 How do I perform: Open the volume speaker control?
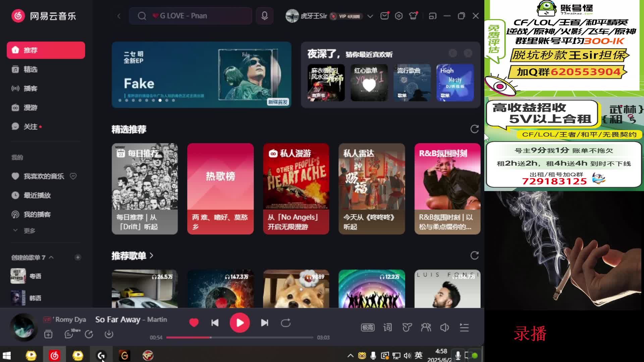pyautogui.click(x=444, y=327)
